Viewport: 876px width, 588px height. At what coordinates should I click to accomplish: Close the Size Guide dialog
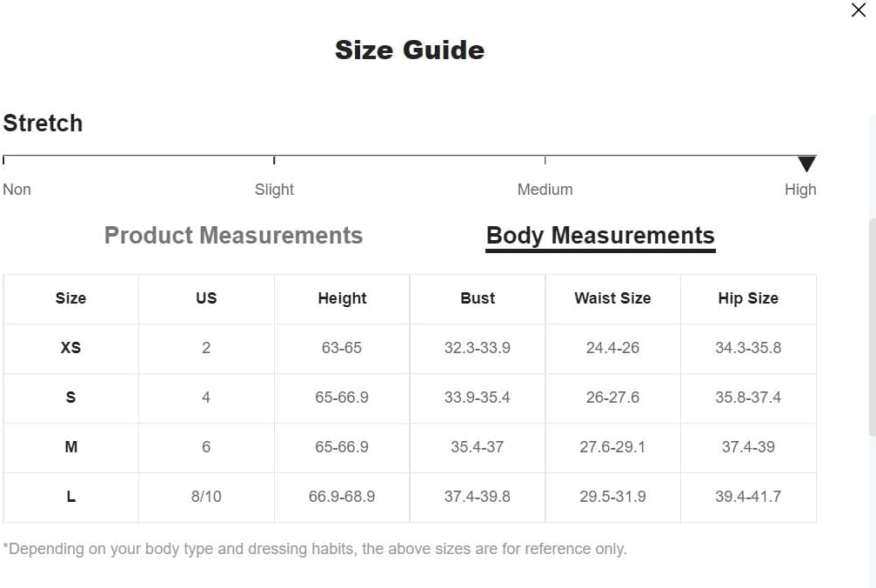point(858,10)
